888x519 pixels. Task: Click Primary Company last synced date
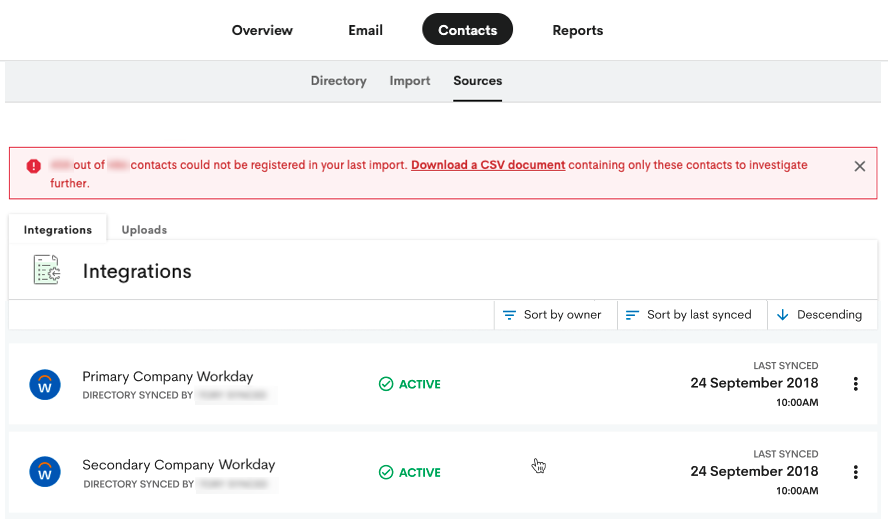point(754,383)
